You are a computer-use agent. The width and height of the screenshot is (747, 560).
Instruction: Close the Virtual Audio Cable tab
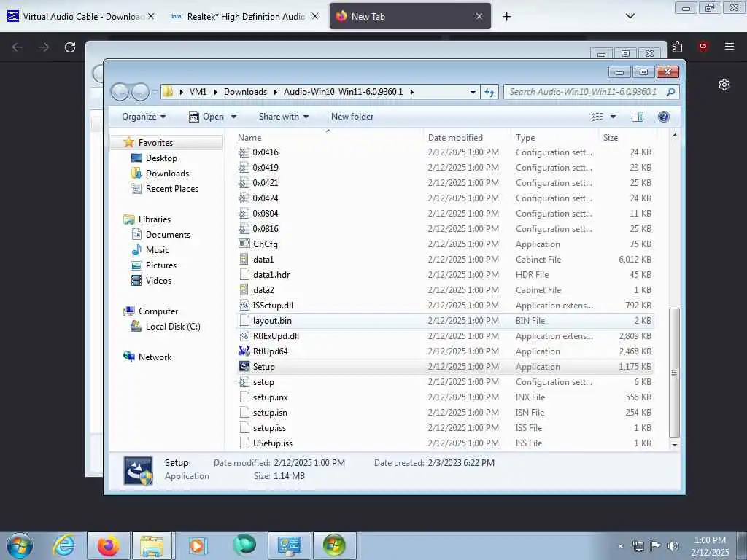point(151,16)
